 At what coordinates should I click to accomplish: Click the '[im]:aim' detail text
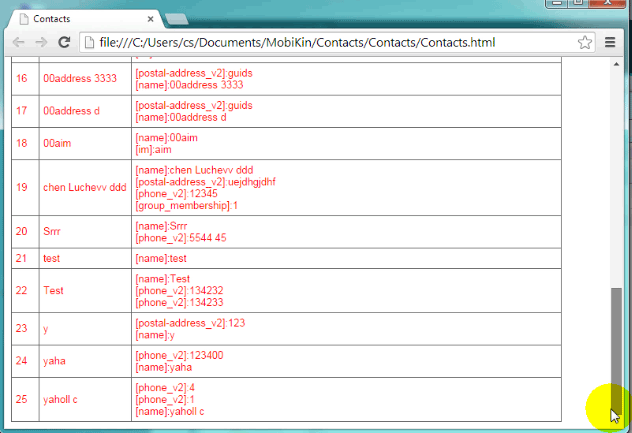[x=154, y=150]
